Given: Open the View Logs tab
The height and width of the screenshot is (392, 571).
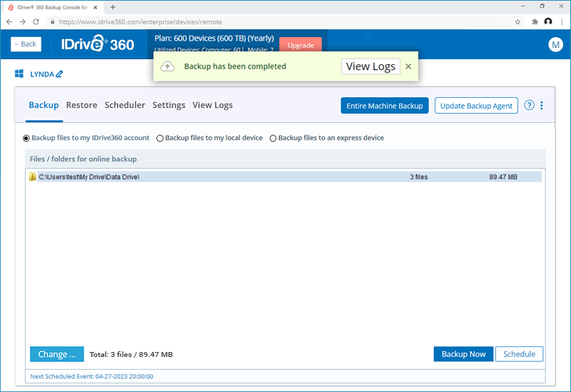Looking at the screenshot, I should click(212, 105).
